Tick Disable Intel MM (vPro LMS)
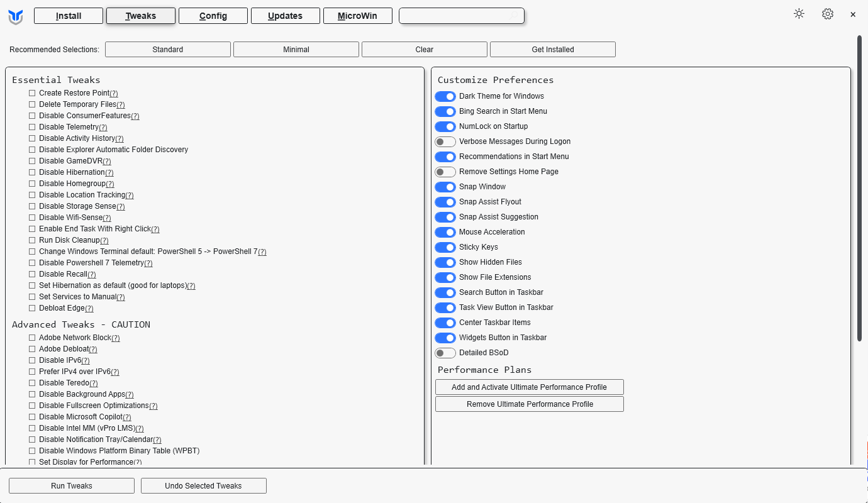The height and width of the screenshot is (503, 868). pyautogui.click(x=32, y=428)
